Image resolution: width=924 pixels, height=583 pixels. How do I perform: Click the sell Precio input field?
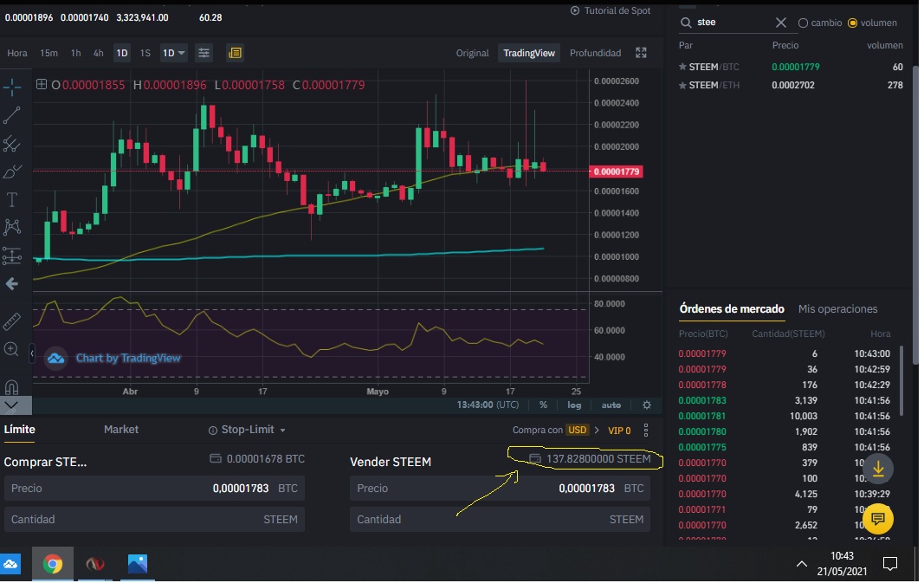click(500, 488)
